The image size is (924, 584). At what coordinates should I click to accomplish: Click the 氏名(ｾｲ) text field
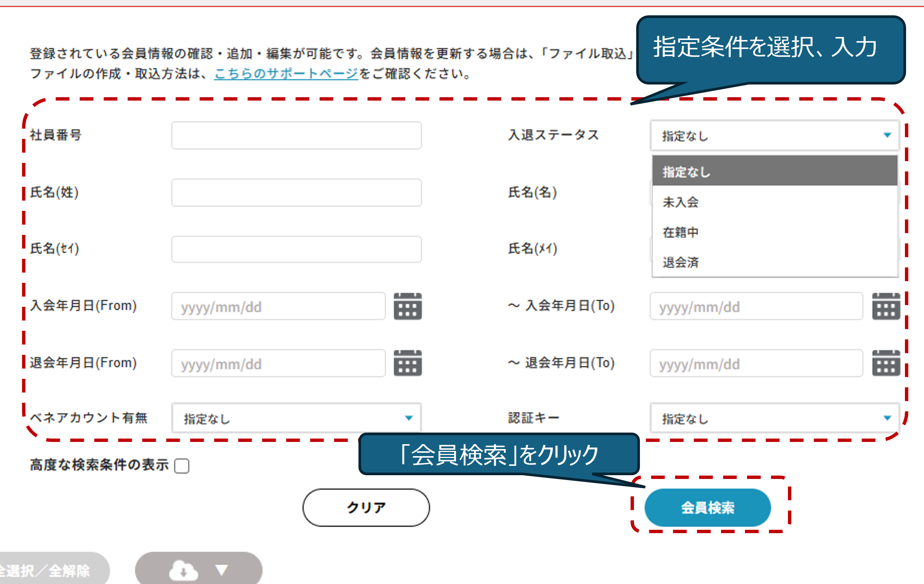coord(296,249)
